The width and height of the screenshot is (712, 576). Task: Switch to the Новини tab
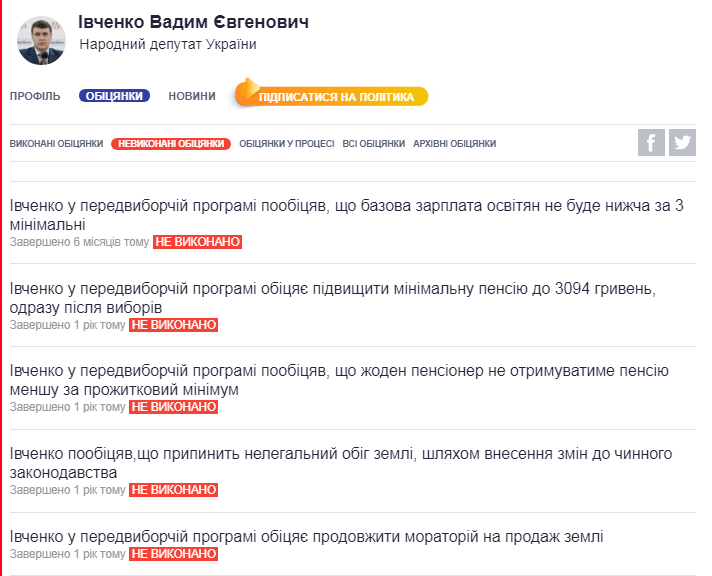[x=192, y=96]
